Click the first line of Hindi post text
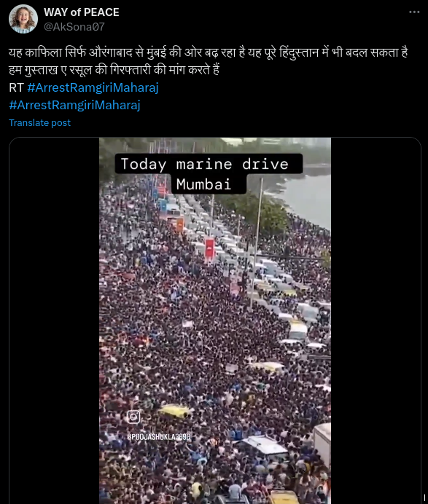The height and width of the screenshot is (504, 428). 209,52
